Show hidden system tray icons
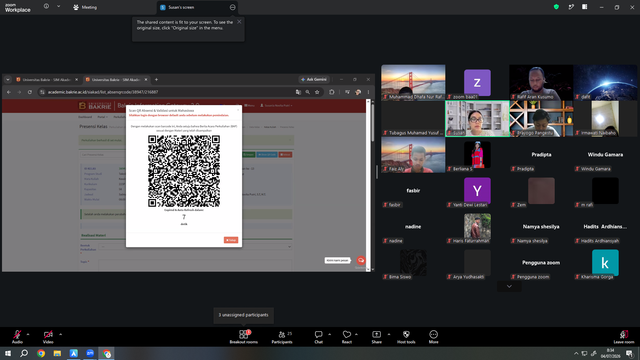The width and height of the screenshot is (640, 360). coord(576,353)
